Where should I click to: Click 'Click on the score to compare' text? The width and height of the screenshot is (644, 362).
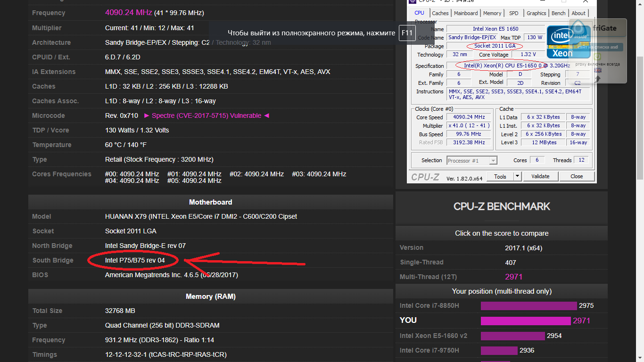click(502, 233)
